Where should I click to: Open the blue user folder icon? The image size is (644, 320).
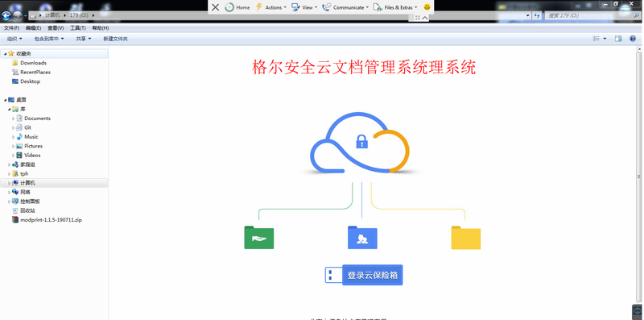pos(362,237)
